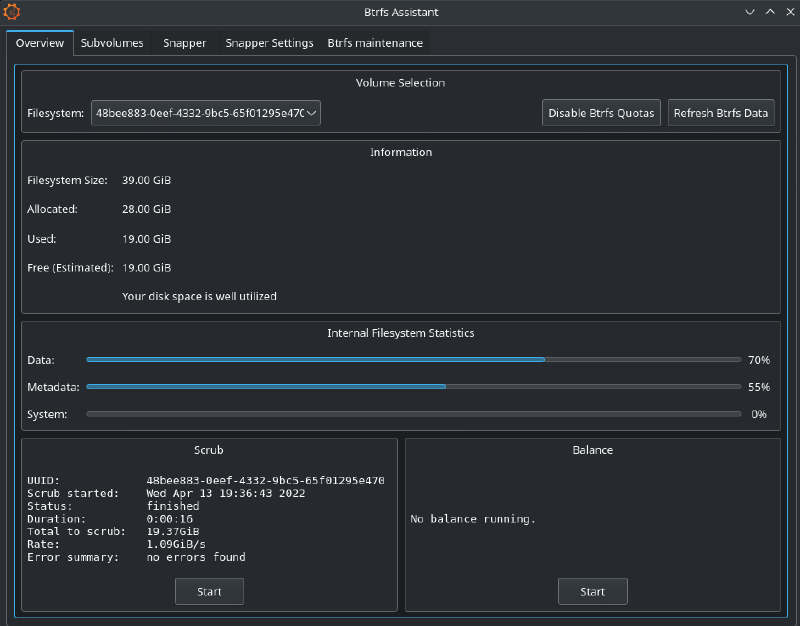Click the Metadata 55% percentage label
This screenshot has width=800, height=626.
click(x=759, y=387)
